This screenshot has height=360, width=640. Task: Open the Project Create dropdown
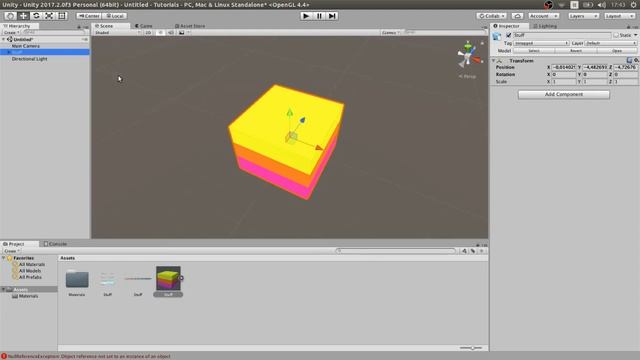point(11,251)
